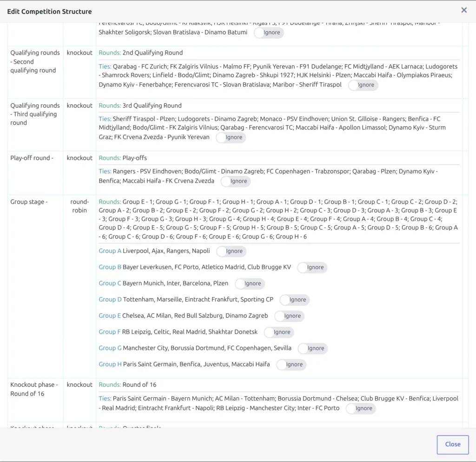Click 'knockout' type in Second qualifying round row
Image resolution: width=476 pixels, height=462 pixels.
point(79,53)
